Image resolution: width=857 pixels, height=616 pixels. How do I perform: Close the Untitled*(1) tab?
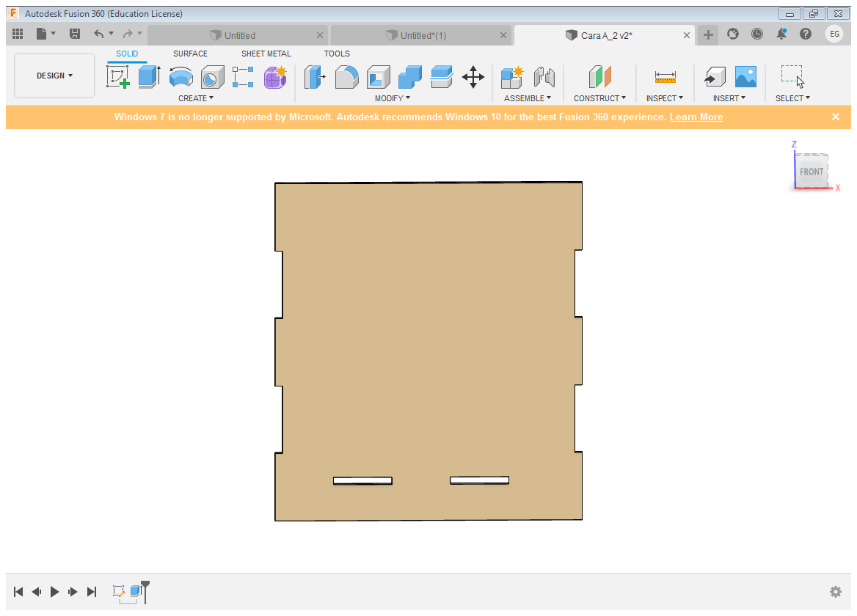503,35
